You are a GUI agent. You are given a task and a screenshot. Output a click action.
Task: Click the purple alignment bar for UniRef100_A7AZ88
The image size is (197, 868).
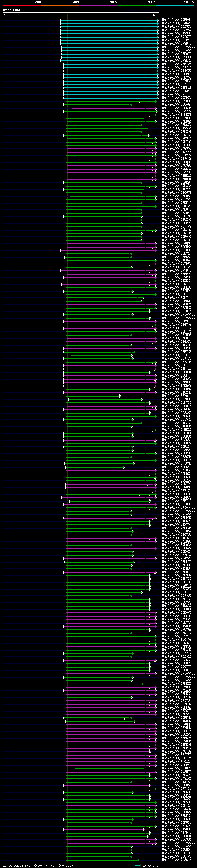tap(111, 172)
